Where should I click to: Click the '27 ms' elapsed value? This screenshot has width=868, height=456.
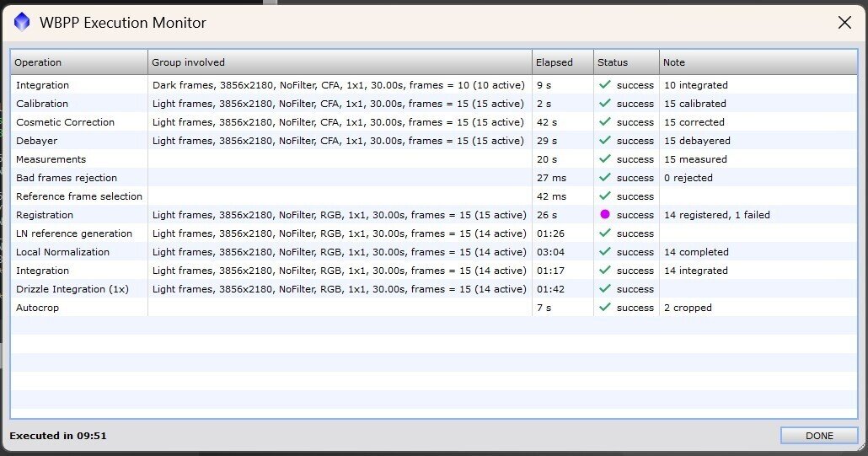(x=551, y=178)
